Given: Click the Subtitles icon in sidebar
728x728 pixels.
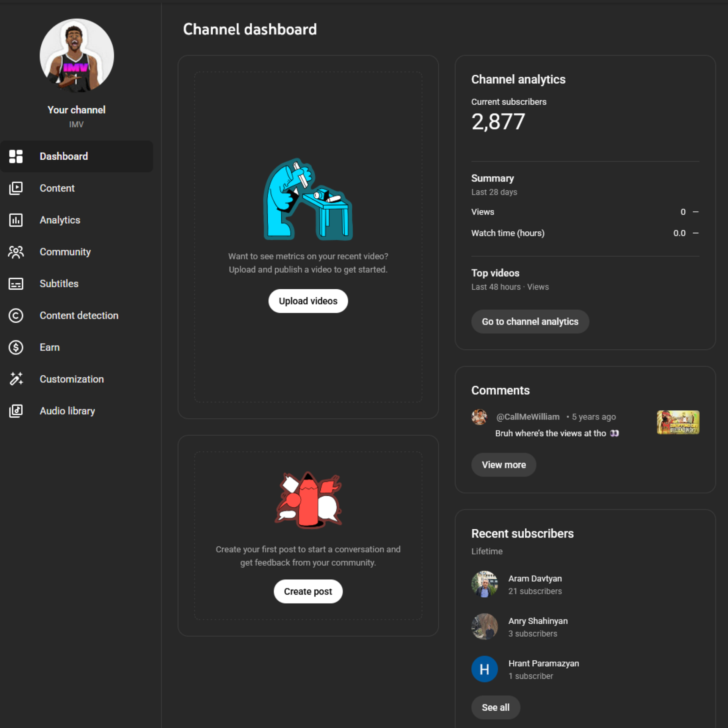Looking at the screenshot, I should (16, 284).
